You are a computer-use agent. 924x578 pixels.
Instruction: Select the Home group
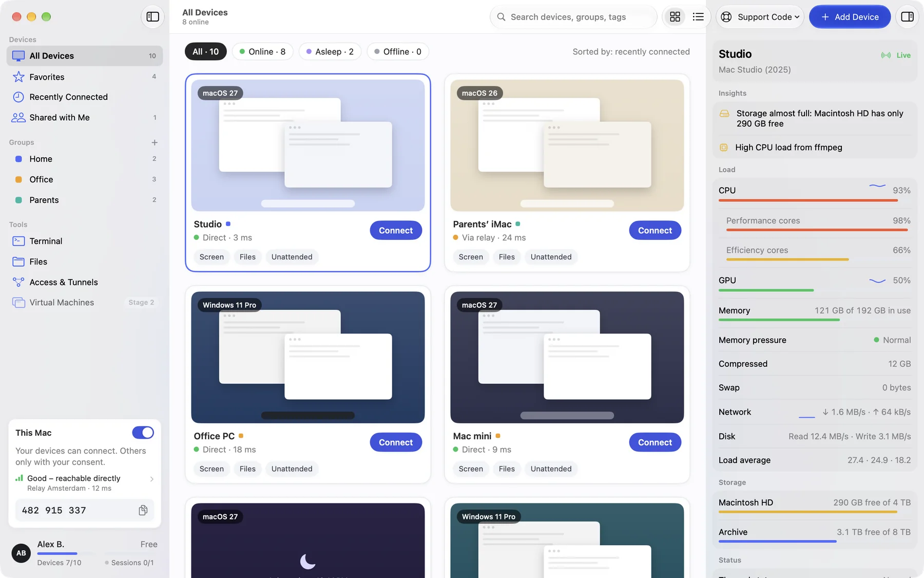(85, 159)
